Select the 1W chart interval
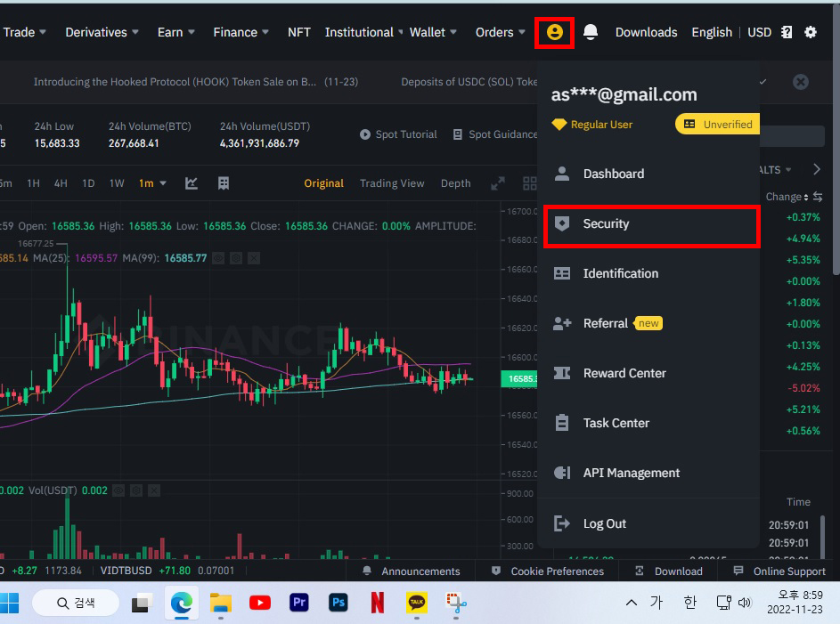 (x=117, y=183)
